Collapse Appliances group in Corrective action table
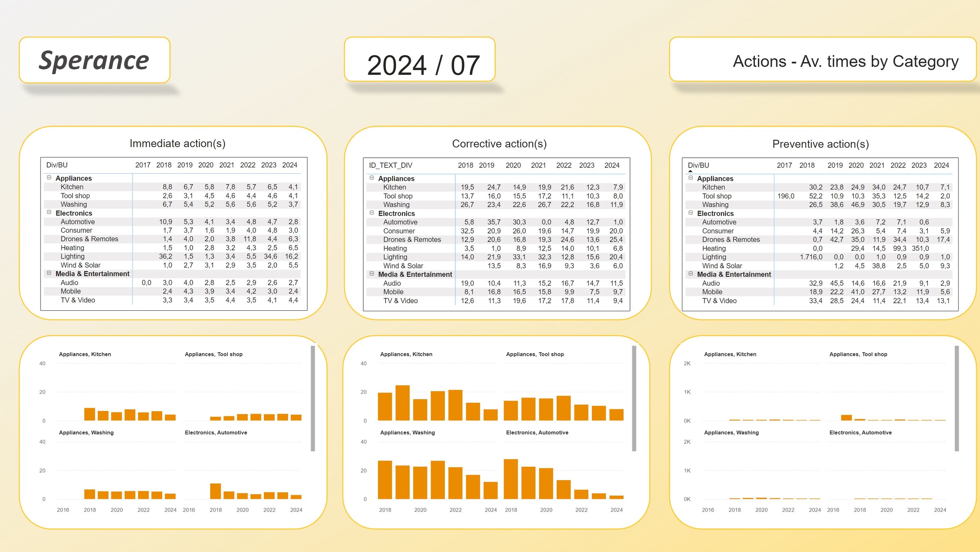The height and width of the screenshot is (552, 980). (372, 178)
